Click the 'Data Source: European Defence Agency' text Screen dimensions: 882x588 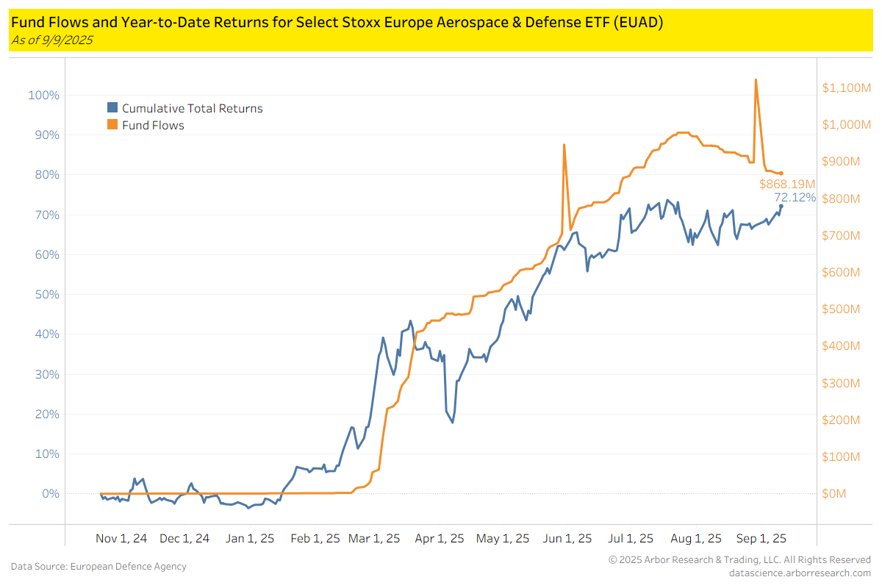click(x=98, y=566)
